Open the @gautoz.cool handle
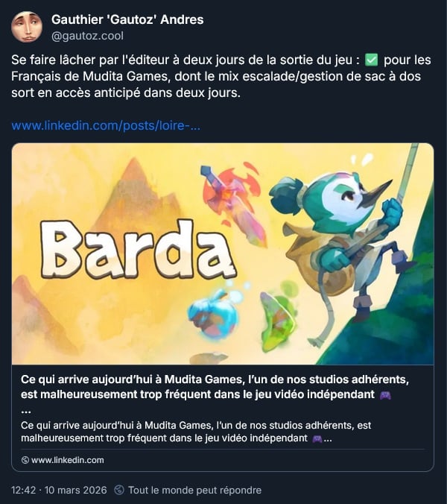 pos(87,36)
